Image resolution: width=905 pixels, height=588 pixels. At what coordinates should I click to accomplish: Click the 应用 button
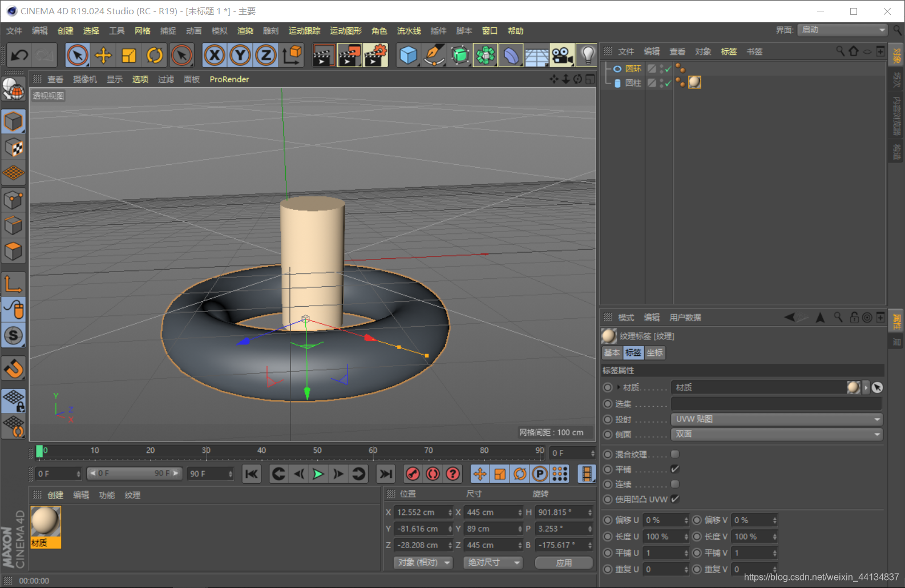[564, 563]
